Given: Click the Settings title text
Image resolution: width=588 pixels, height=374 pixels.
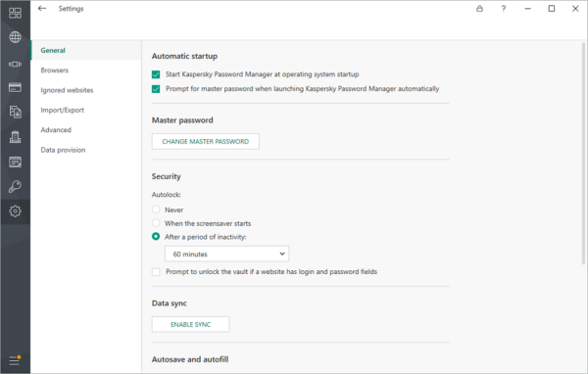Looking at the screenshot, I should click(71, 9).
